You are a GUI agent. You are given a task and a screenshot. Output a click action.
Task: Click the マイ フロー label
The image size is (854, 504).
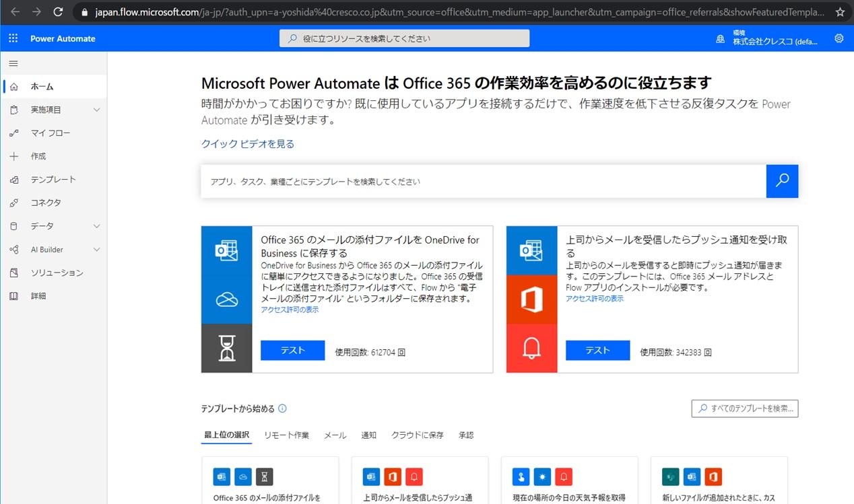pos(51,133)
